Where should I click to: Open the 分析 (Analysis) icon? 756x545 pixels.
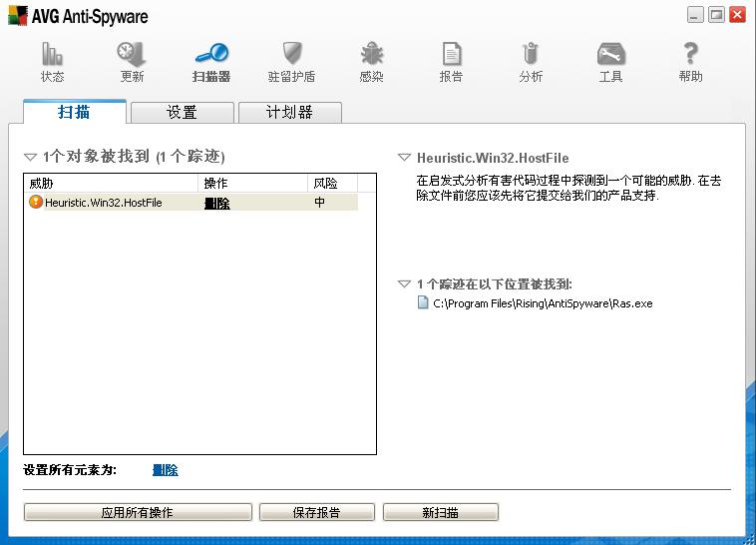coord(531,54)
